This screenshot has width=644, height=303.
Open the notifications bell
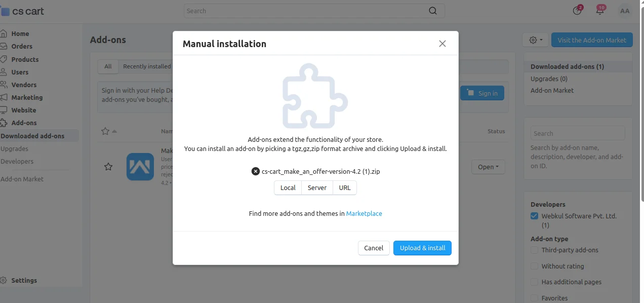[600, 11]
